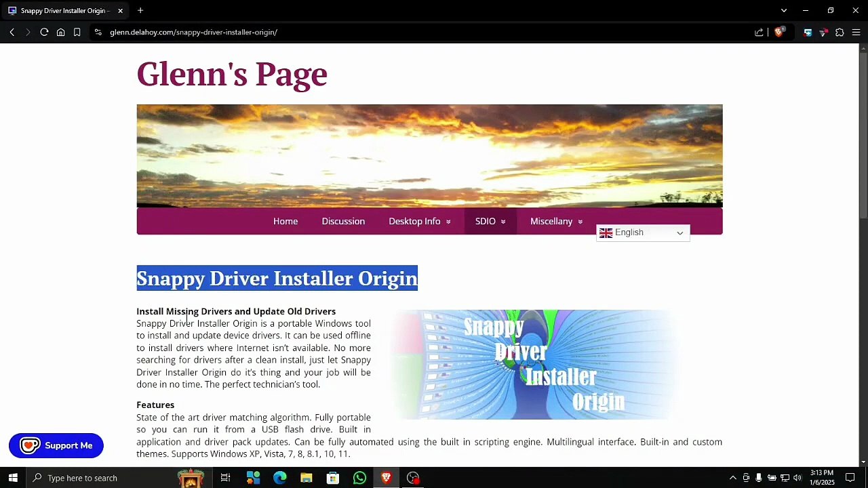
Task: Go back to the previous page
Action: click(x=12, y=32)
